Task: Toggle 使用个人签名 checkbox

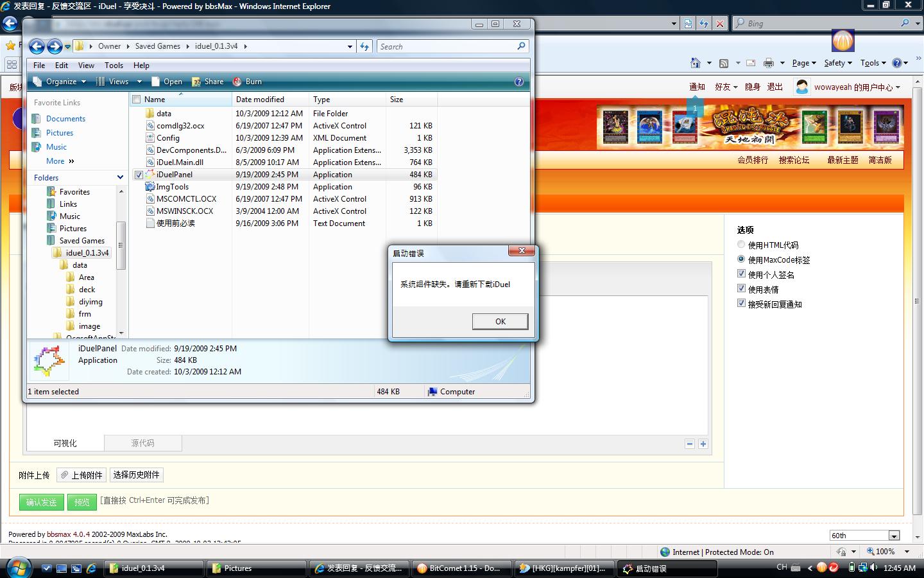Action: 741,274
